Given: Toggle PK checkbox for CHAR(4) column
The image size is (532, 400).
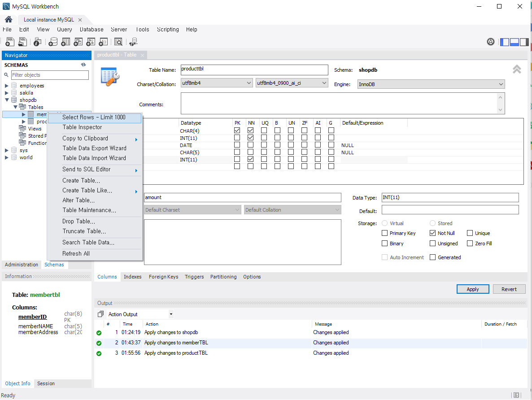Looking at the screenshot, I should 237,130.
